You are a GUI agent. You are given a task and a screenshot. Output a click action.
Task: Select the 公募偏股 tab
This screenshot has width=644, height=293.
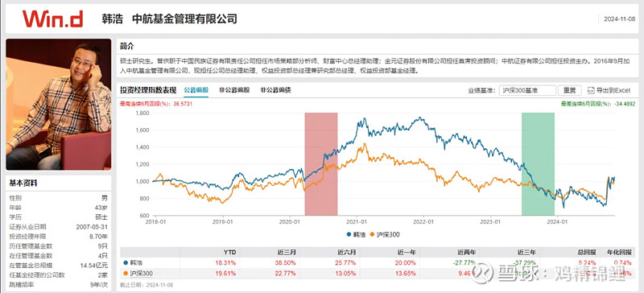pyautogui.click(x=196, y=90)
